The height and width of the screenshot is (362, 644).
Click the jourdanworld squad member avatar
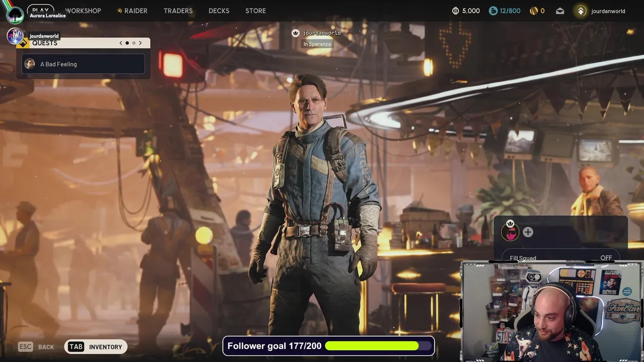point(15,36)
